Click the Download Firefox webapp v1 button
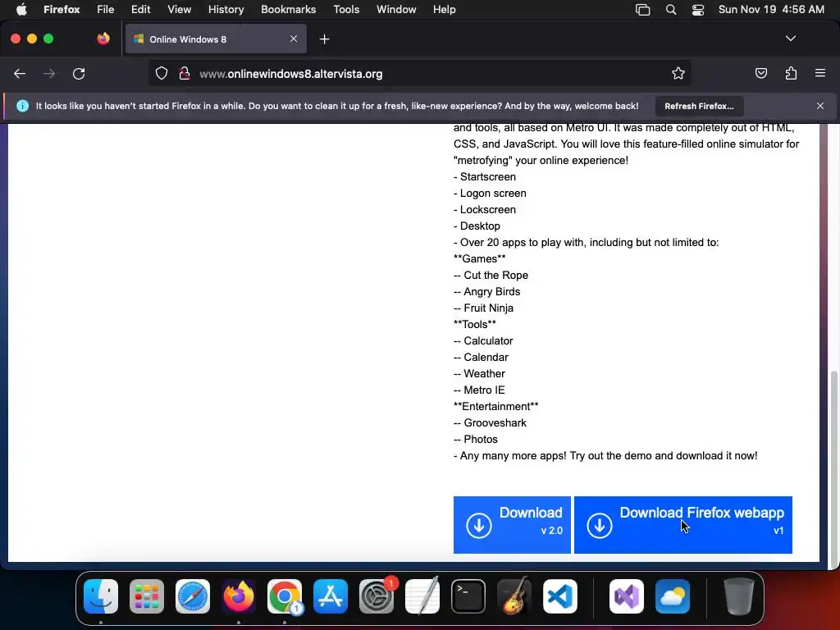 (683, 525)
